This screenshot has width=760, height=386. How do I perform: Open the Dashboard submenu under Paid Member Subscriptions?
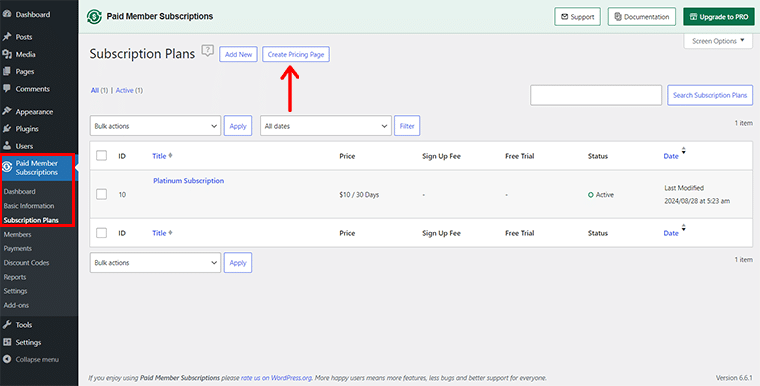(x=19, y=192)
